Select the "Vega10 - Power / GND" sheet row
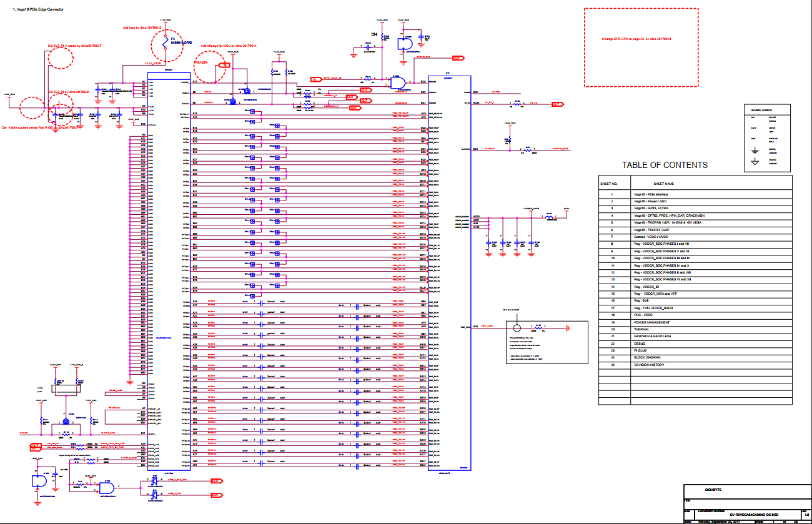The width and height of the screenshot is (812, 524). [x=695, y=202]
